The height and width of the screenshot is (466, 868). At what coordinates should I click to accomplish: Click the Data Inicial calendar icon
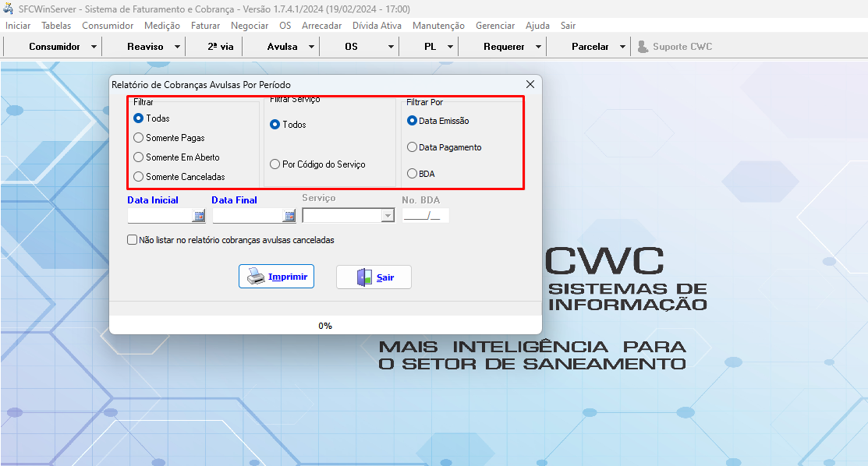(x=199, y=216)
